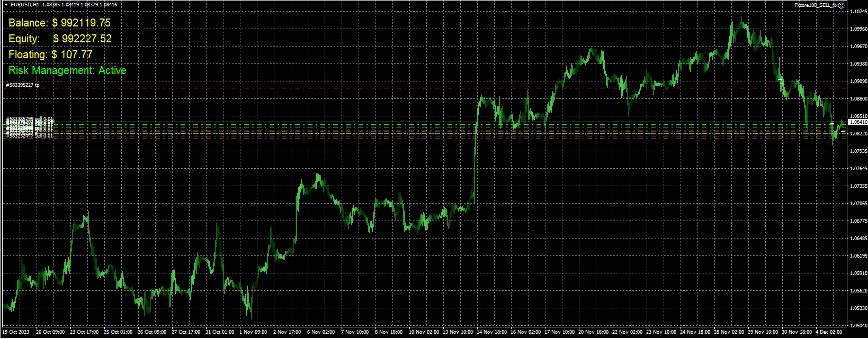
Task: Click the current price tag 1.08416
Action: [x=857, y=122]
